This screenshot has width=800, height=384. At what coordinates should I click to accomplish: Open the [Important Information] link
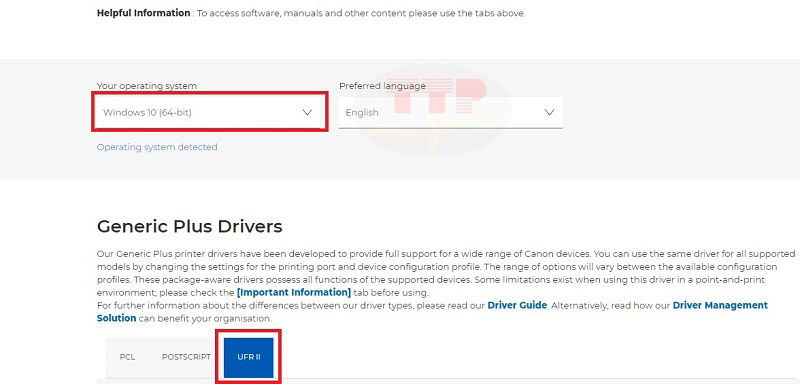pos(294,293)
